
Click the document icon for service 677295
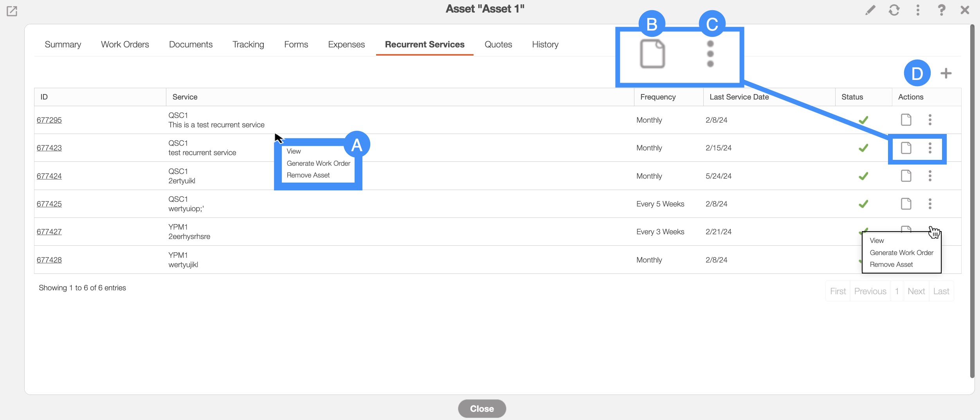906,120
